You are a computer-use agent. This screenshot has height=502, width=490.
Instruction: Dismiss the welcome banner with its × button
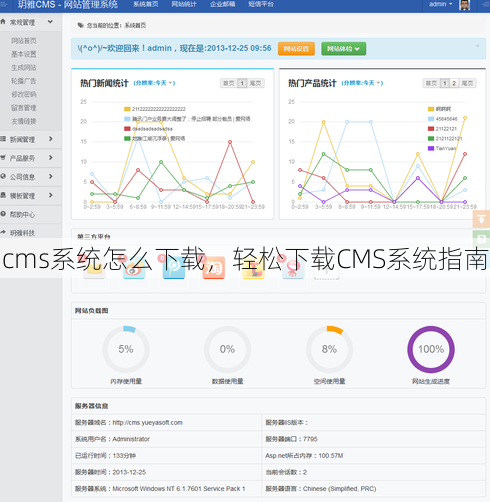click(x=478, y=46)
